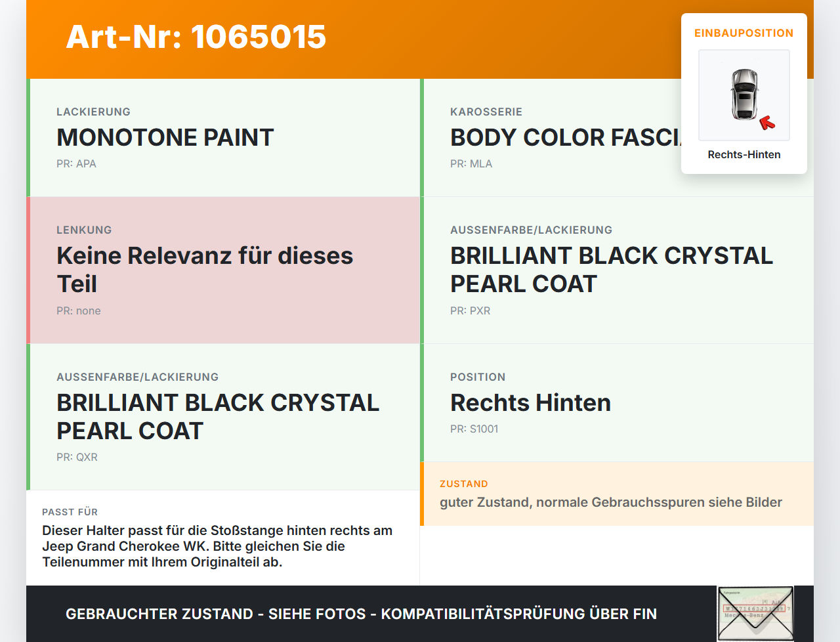The width and height of the screenshot is (840, 642).
Task: Select the Rechts Hinten position value
Action: coord(530,402)
